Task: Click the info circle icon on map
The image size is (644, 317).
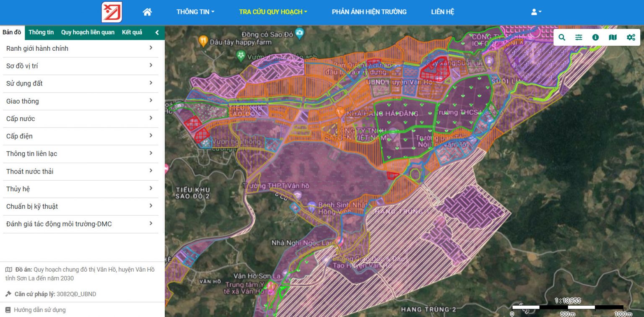Action: [x=595, y=37]
